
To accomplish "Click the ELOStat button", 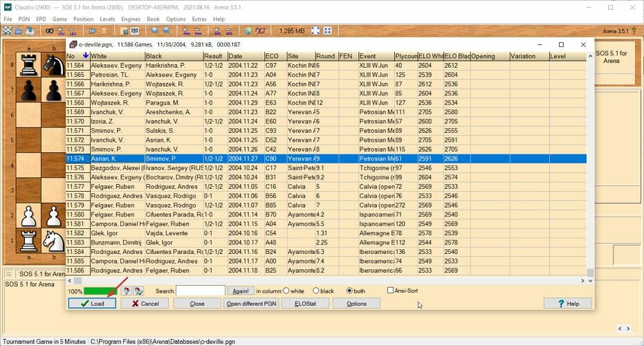I will click(x=305, y=304).
